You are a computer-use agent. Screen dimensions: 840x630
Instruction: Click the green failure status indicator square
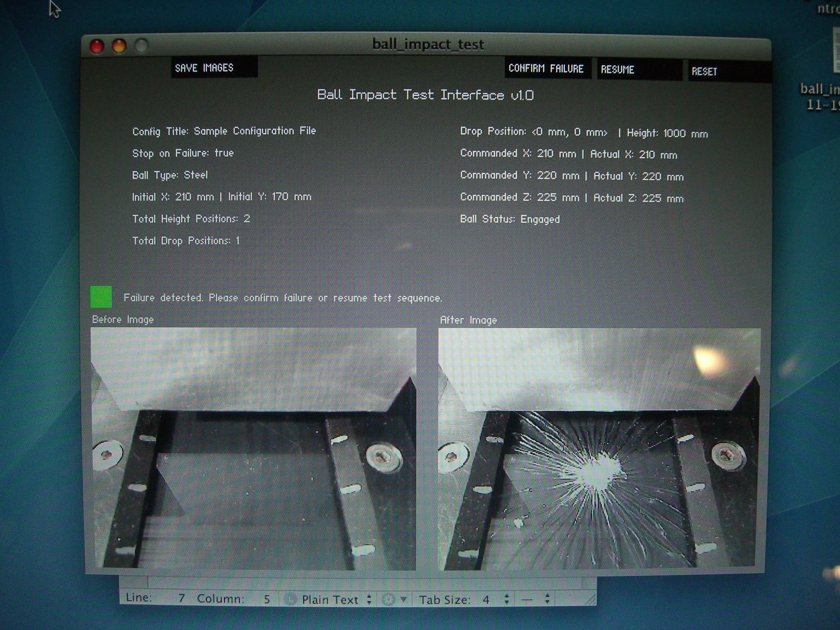[x=101, y=296]
